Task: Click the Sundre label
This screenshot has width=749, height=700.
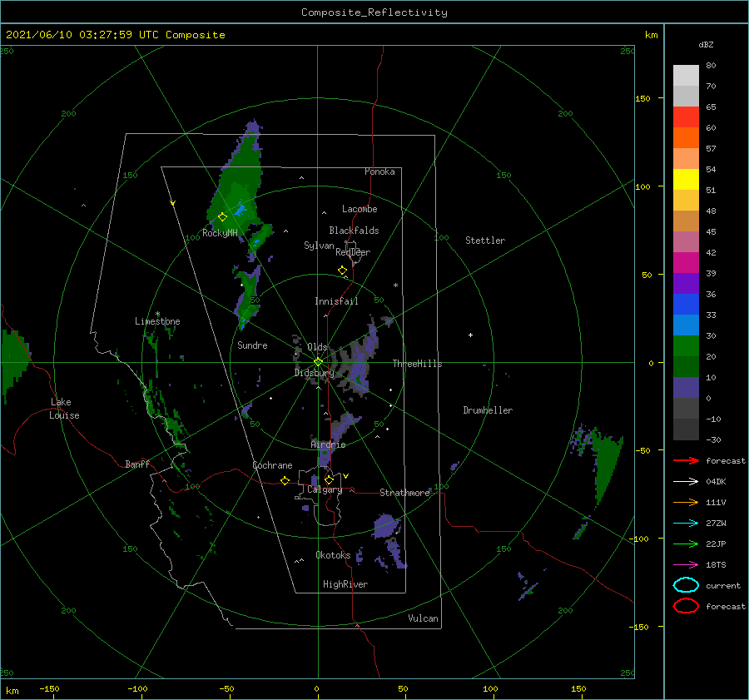Action: pyautogui.click(x=252, y=345)
